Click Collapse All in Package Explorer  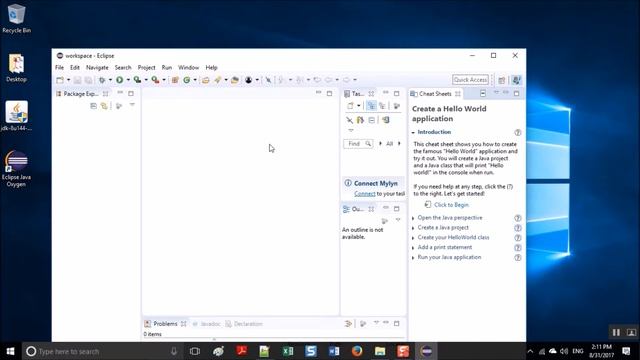[93, 106]
